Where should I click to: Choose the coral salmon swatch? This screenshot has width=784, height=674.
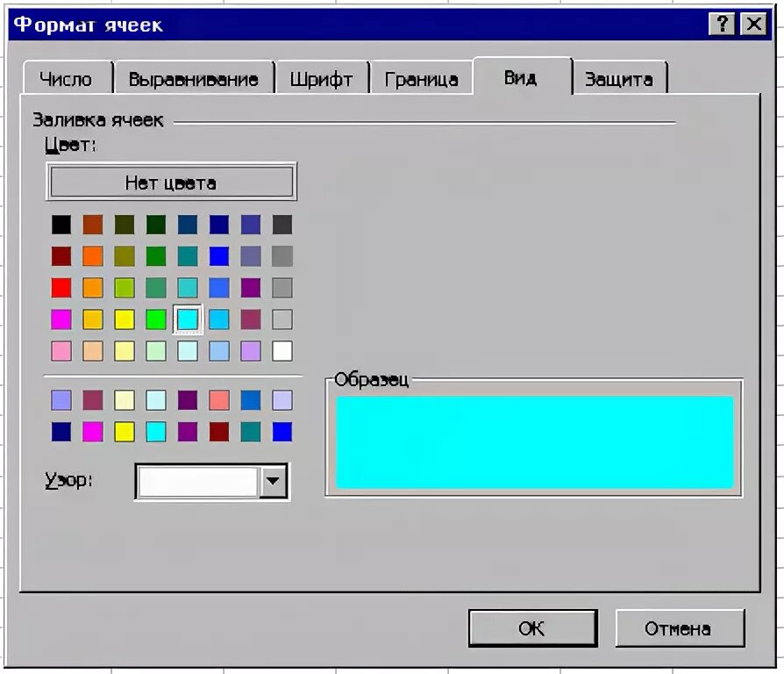(x=219, y=400)
